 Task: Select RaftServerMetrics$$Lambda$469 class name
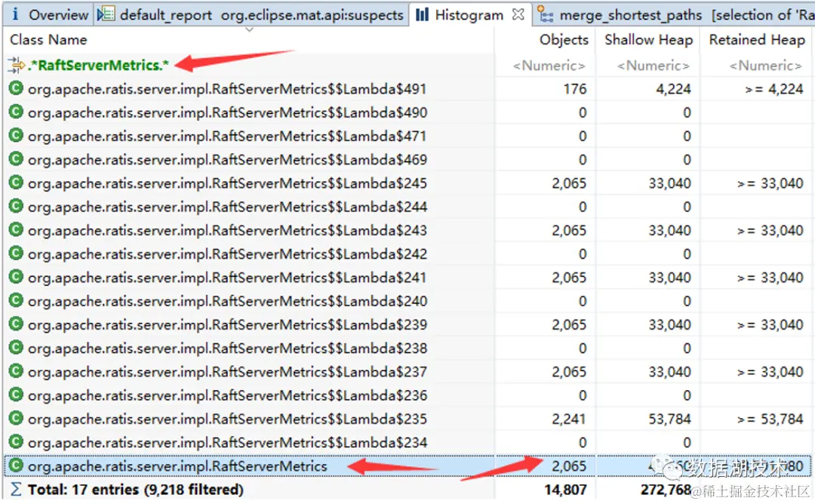point(227,160)
